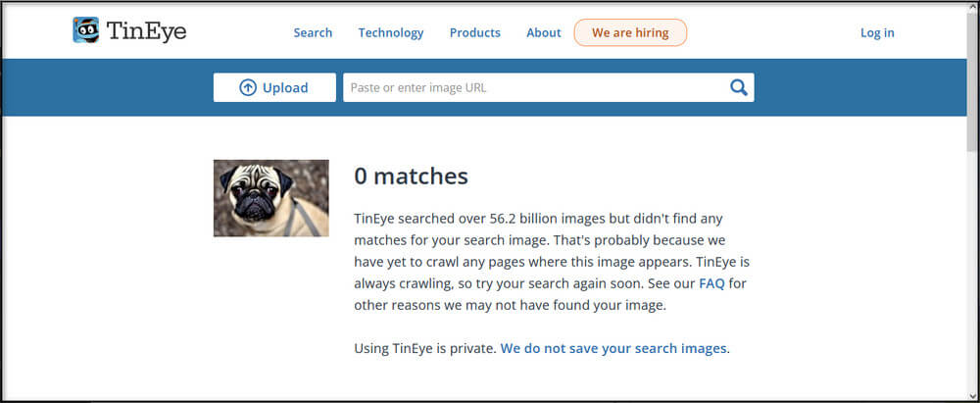The image size is (980, 403).
Task: Open the Search menu item
Action: (x=314, y=32)
